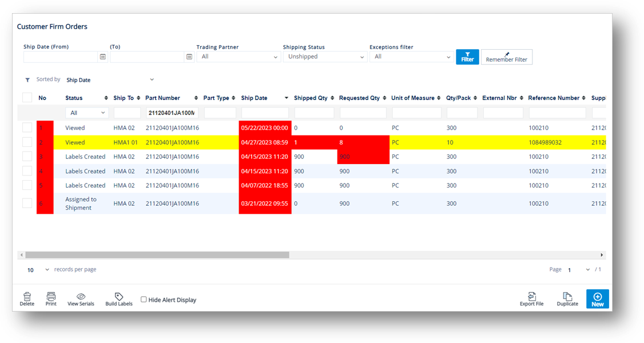644x343 pixels.
Task: Open the Shipping Status Unshipped dropdown
Action: coord(325,57)
